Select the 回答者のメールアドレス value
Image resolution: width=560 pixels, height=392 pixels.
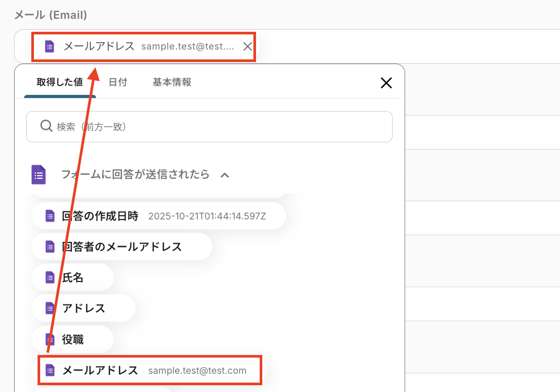pos(121,247)
